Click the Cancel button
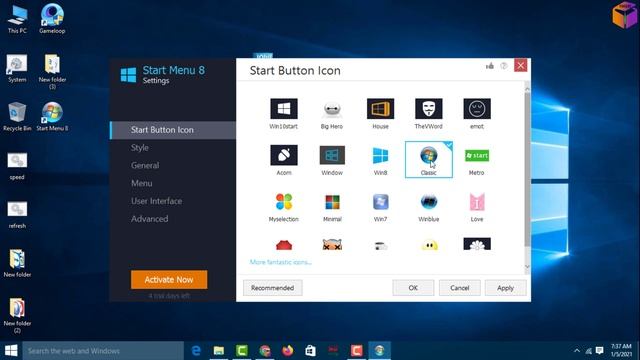The image size is (640, 360). pos(460,288)
